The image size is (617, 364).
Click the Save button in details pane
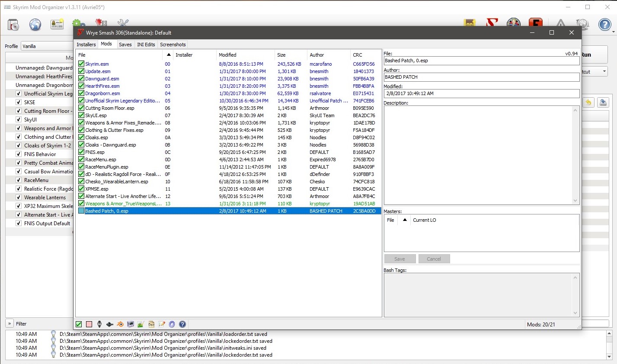(400, 259)
